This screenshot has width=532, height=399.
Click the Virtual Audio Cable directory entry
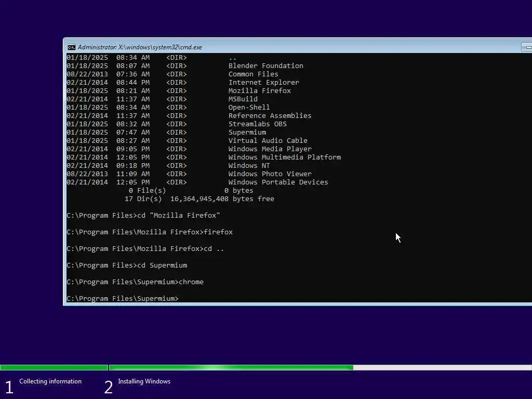point(268,140)
